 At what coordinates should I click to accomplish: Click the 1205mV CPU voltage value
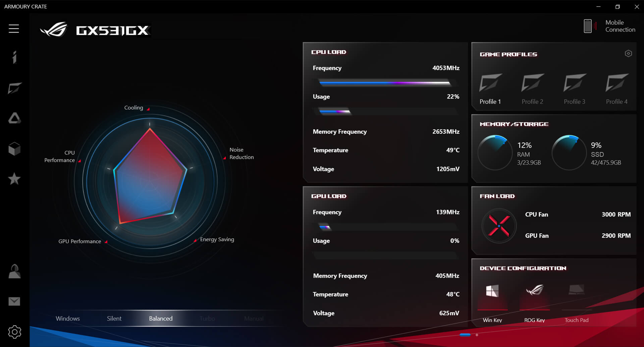(448, 169)
